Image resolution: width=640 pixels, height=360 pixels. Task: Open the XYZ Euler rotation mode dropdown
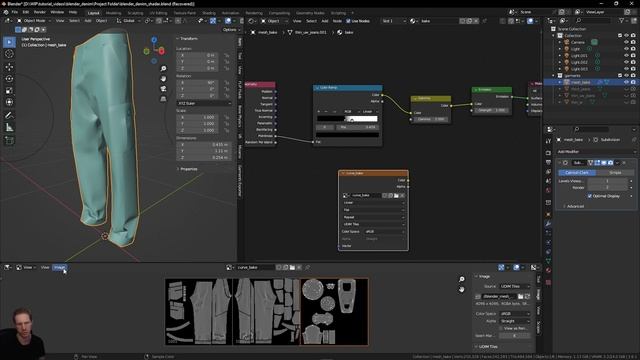tap(204, 103)
